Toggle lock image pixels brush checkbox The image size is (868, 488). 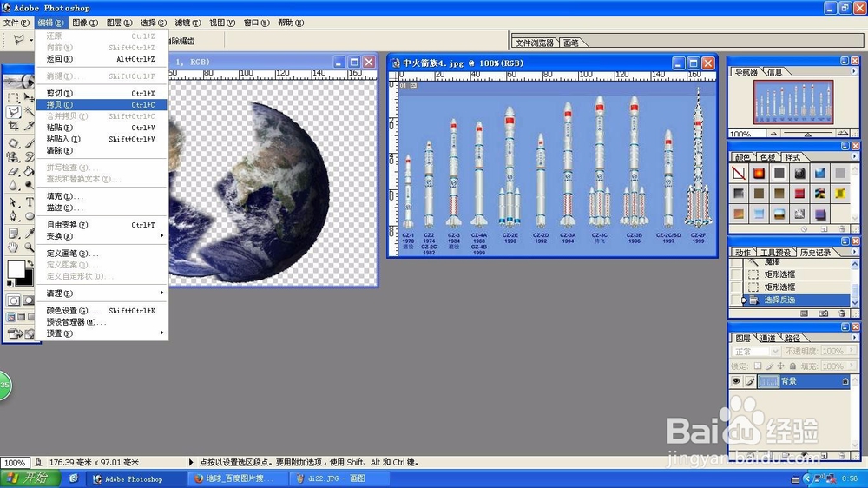[769, 366]
